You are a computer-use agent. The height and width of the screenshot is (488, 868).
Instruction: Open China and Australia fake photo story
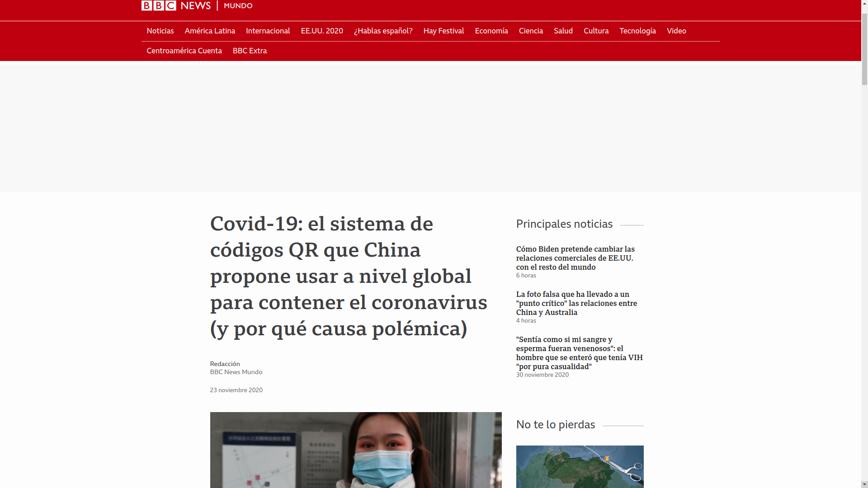(576, 303)
